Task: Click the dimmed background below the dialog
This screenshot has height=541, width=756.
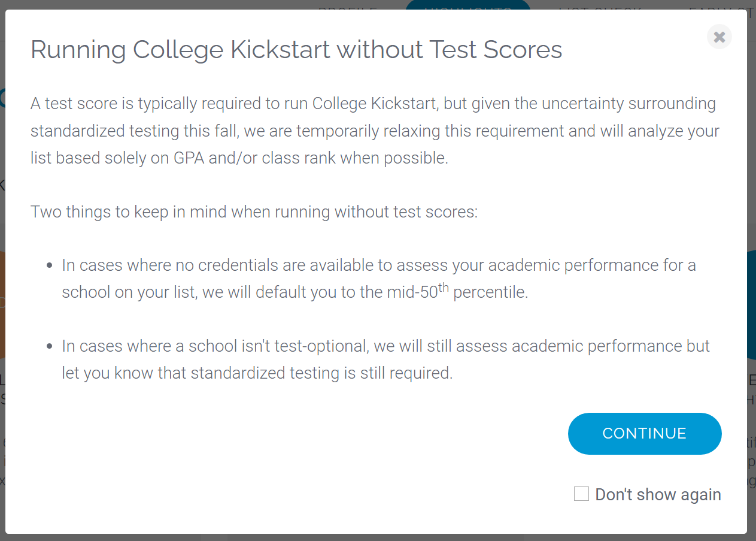Action: [378, 537]
